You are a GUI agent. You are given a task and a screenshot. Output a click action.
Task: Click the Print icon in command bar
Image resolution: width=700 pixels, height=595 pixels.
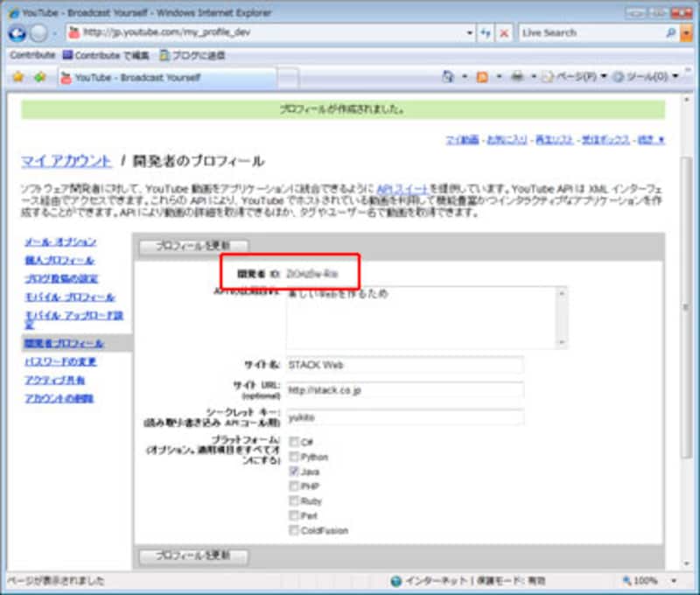517,77
